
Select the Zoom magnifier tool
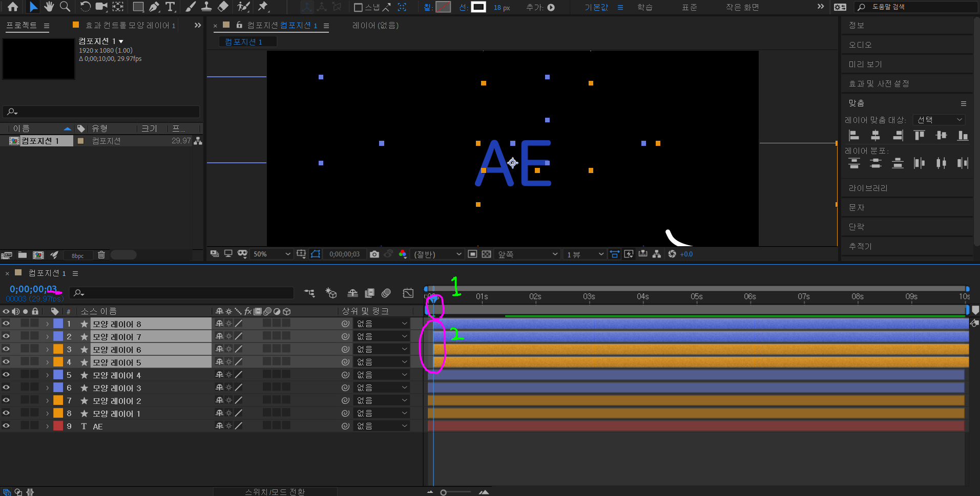click(65, 7)
